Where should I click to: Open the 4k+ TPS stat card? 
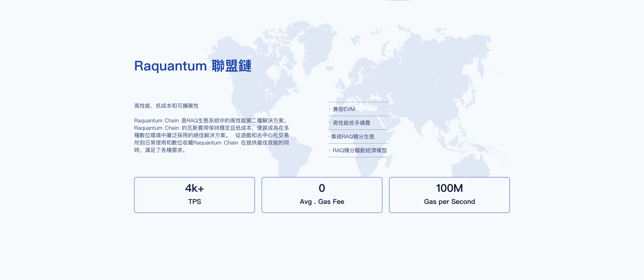point(195,195)
